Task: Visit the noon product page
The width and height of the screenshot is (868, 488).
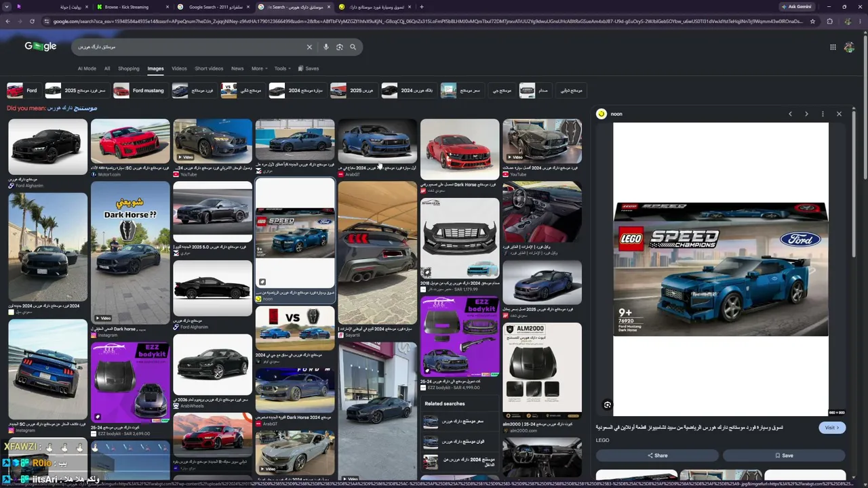Action: (x=832, y=428)
